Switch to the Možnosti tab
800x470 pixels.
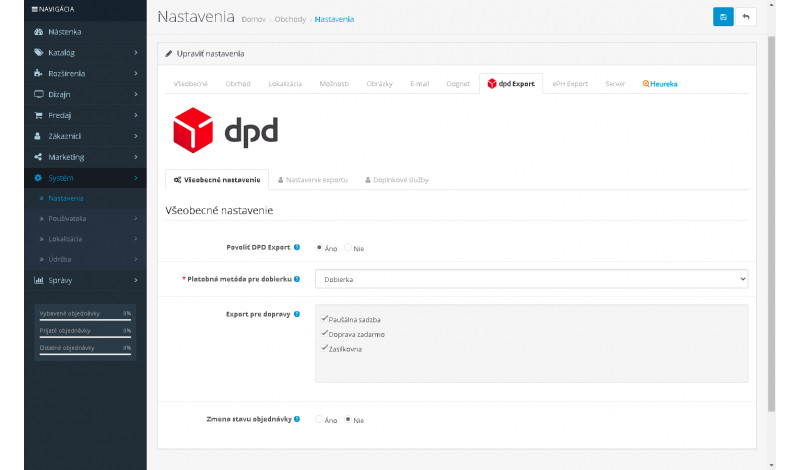[334, 84]
